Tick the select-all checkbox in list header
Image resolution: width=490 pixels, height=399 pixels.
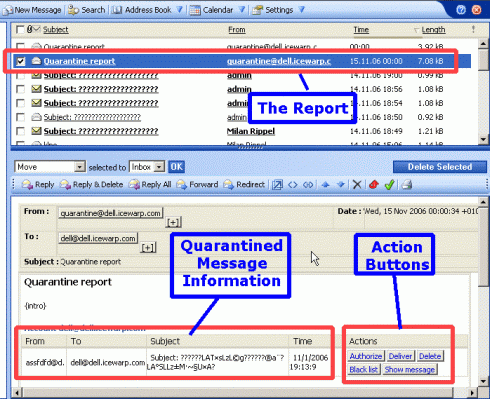(x=20, y=30)
